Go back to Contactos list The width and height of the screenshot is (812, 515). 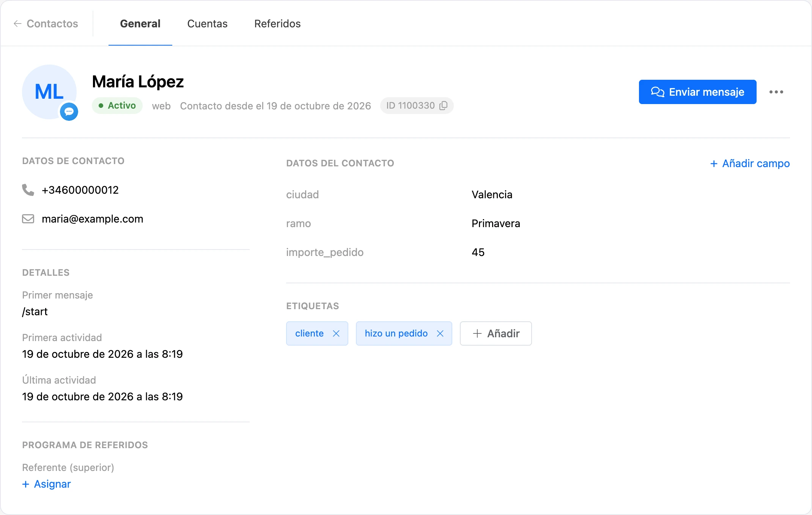(x=46, y=24)
